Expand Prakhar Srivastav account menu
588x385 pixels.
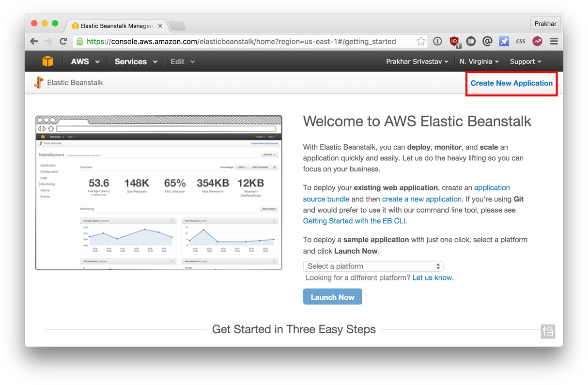[417, 62]
